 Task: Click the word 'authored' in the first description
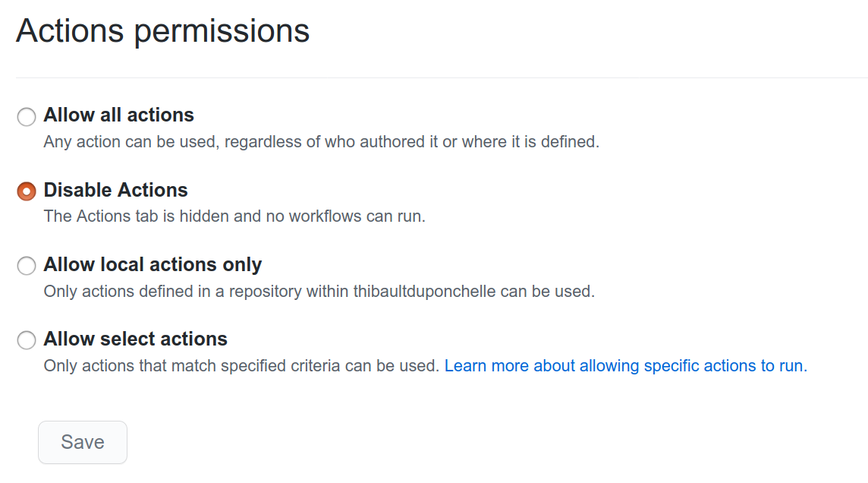tap(392, 142)
